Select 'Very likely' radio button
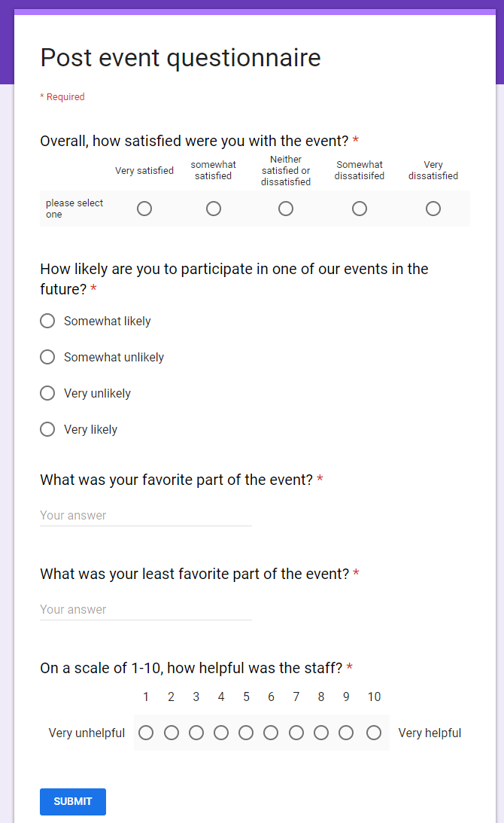The image size is (504, 823). pos(47,429)
